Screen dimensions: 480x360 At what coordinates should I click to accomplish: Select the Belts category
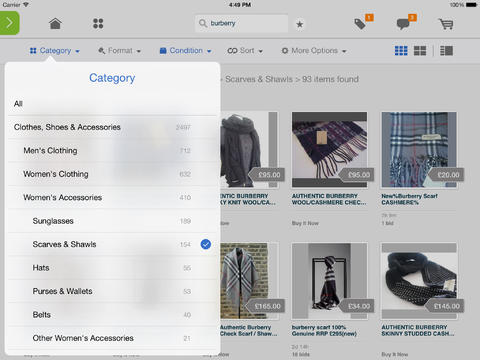click(x=112, y=315)
